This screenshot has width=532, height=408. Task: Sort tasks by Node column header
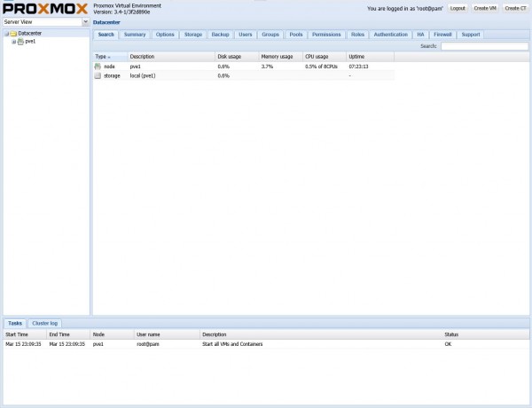(x=113, y=334)
